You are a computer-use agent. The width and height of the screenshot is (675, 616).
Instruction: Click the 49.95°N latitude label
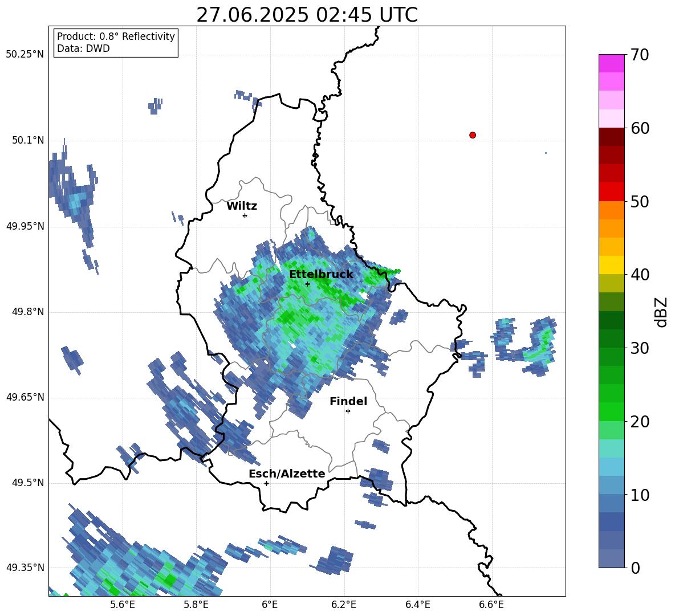pos(25,226)
